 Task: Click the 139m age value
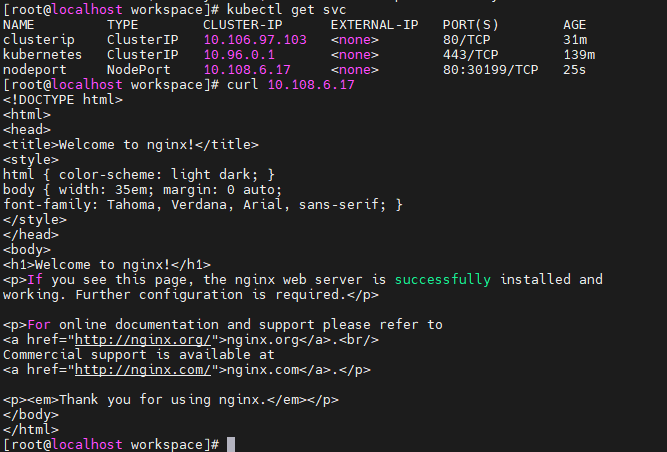tap(579, 55)
